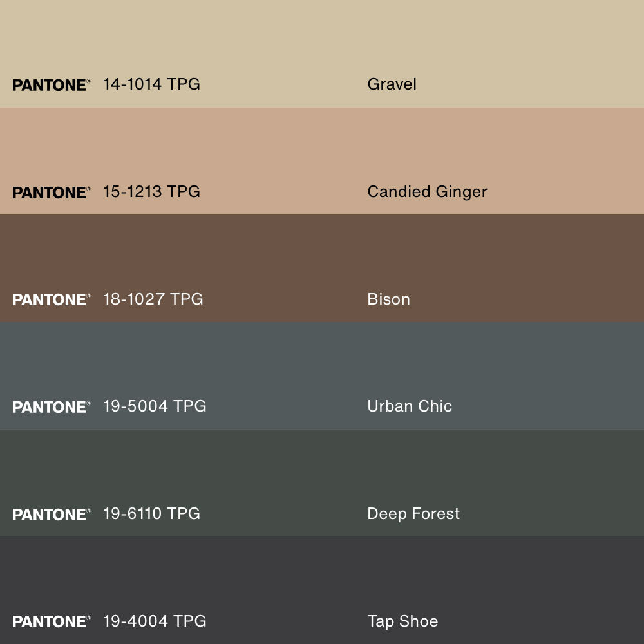The image size is (644, 644).
Task: Click the 19-6110 TPG color code
Action: (151, 514)
